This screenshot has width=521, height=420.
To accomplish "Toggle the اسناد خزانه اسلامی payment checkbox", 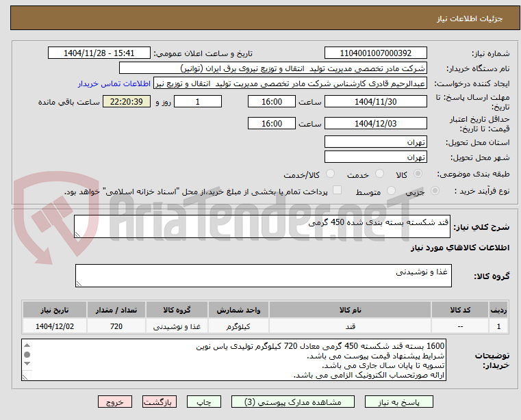I will point(337,190).
